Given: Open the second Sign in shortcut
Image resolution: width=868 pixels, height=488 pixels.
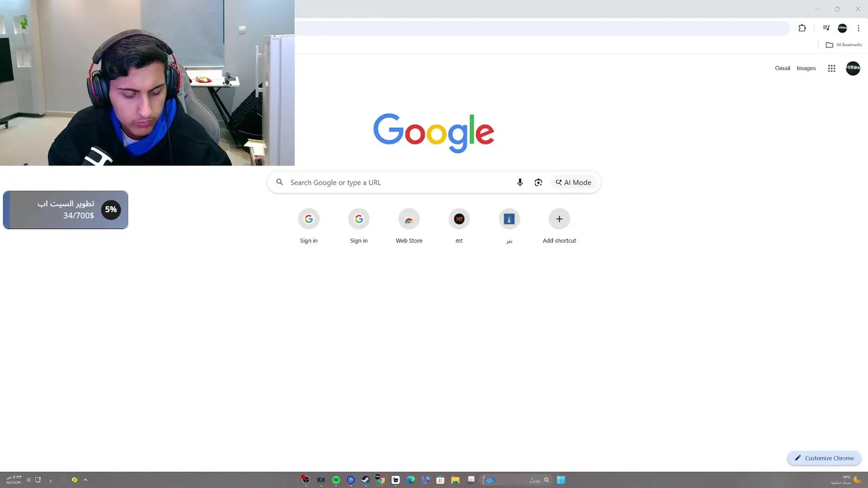Looking at the screenshot, I should click(x=359, y=226).
